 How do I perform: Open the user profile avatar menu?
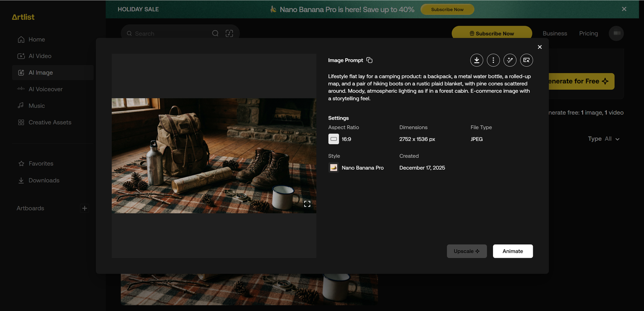point(616,34)
